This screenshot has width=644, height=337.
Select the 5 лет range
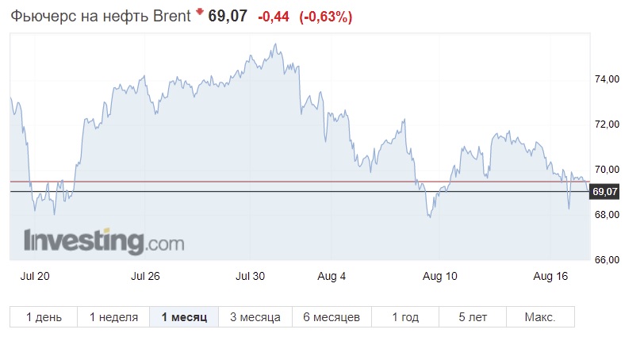pyautogui.click(x=473, y=317)
